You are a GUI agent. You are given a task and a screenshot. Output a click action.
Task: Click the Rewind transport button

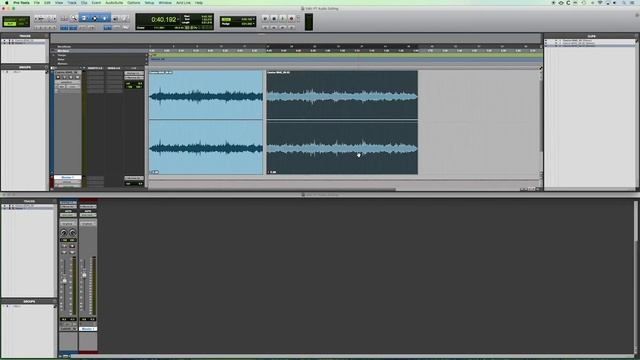pos(274,27)
